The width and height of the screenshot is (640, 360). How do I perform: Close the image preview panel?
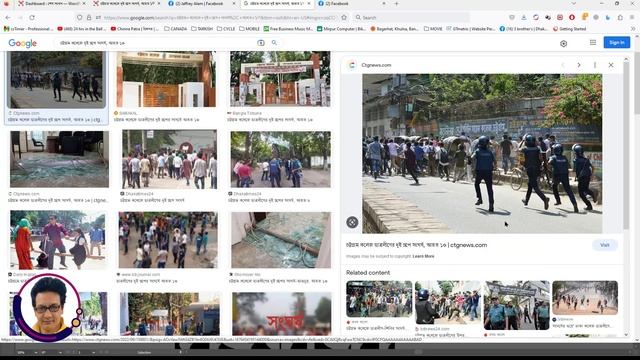point(611,65)
